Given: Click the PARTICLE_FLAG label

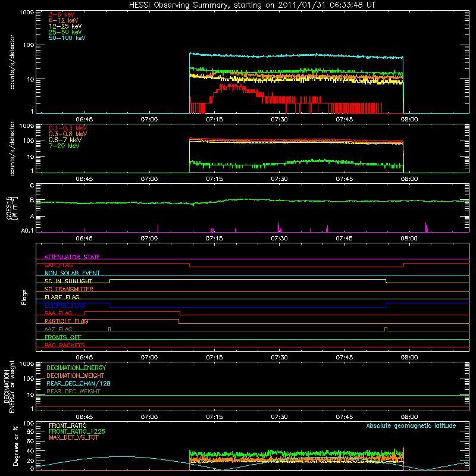Looking at the screenshot, I should coord(67,321).
